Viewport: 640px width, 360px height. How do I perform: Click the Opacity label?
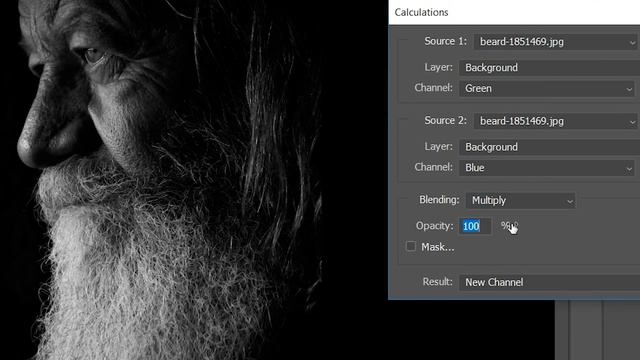[x=434, y=226]
